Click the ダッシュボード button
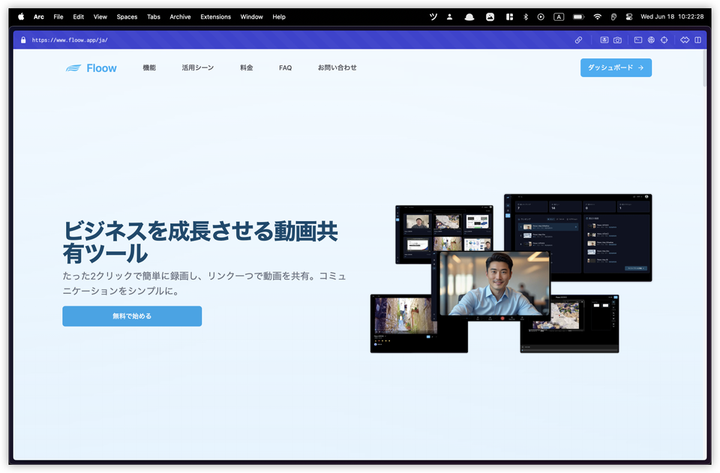Viewport: 720px width, 473px height. tap(616, 68)
